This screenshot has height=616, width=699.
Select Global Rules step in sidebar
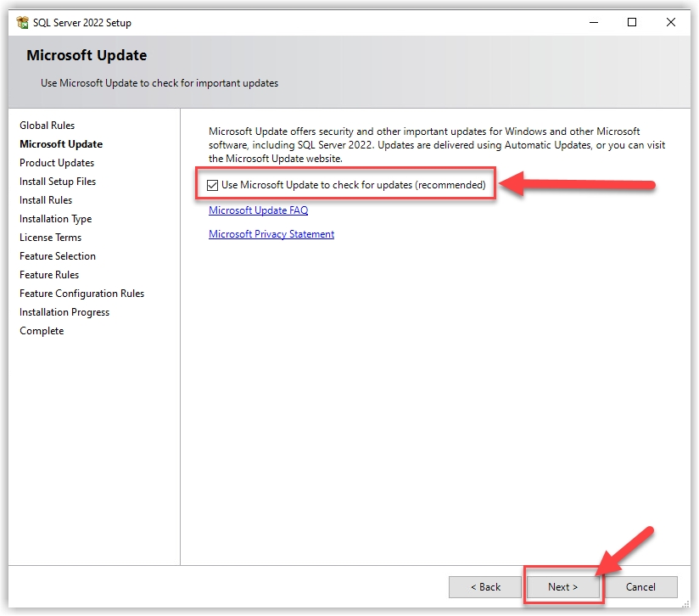point(47,126)
